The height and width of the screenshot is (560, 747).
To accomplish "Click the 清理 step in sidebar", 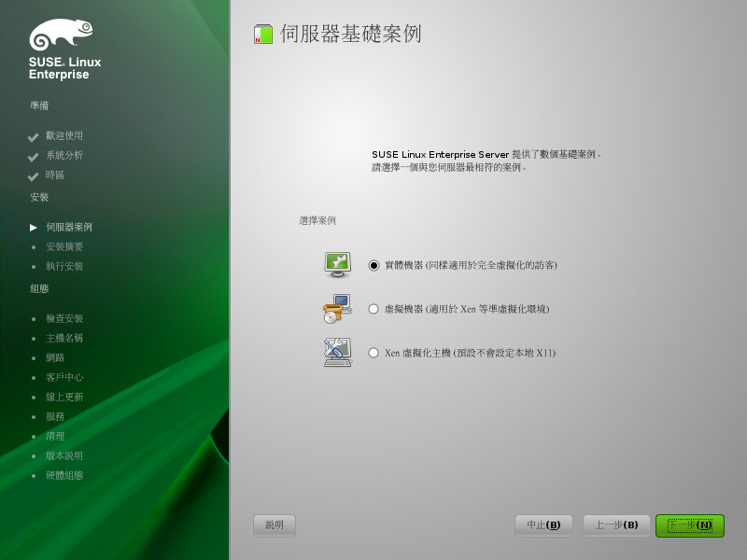I will pyautogui.click(x=55, y=436).
